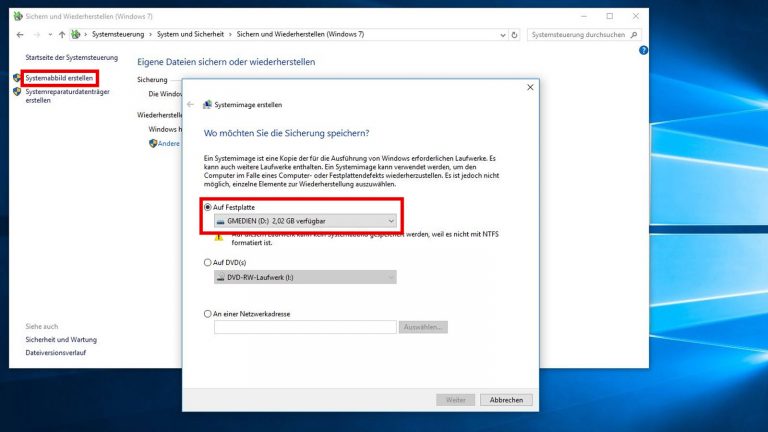Click back arrow in Systemimage erstellen dialog

191,104
